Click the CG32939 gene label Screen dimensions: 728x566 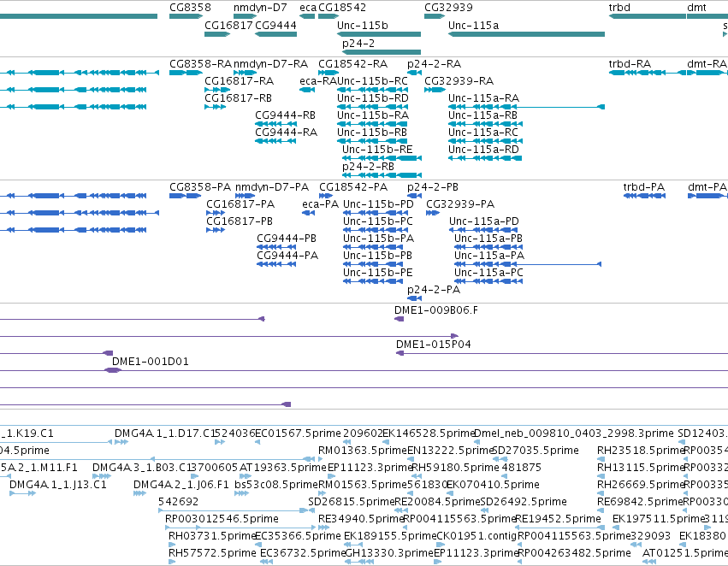448,8
